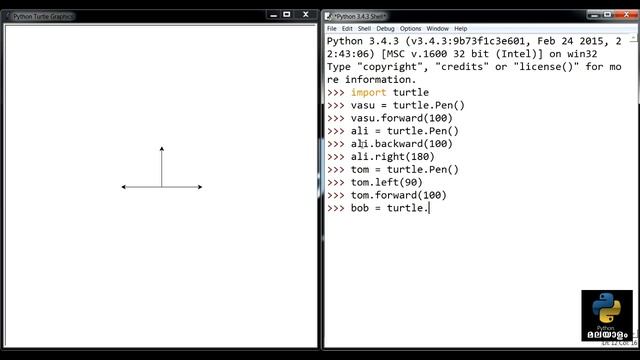640x360 pixels.
Task: Minimize the Python 3.4.3 Shell window
Action: coord(594,15)
